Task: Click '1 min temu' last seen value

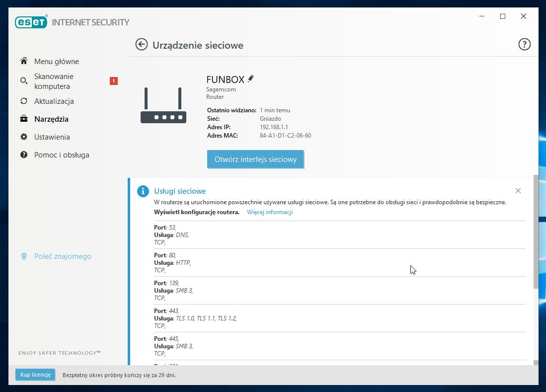Action: (275, 110)
